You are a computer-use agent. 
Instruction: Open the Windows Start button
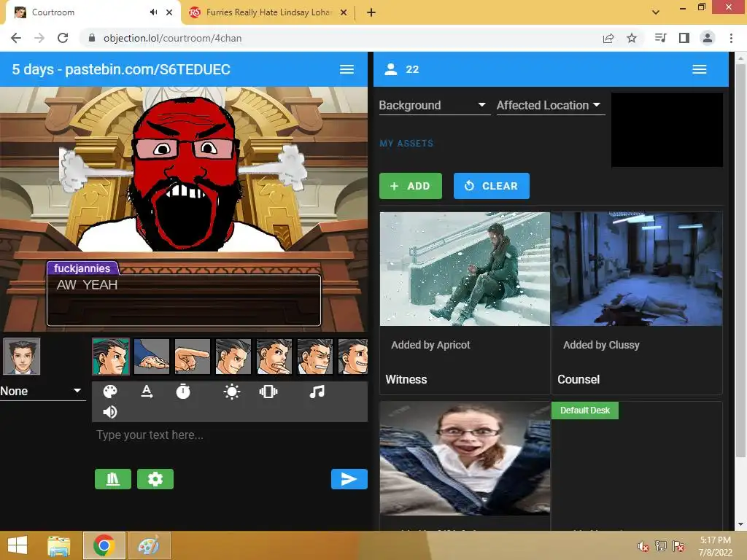(x=18, y=545)
